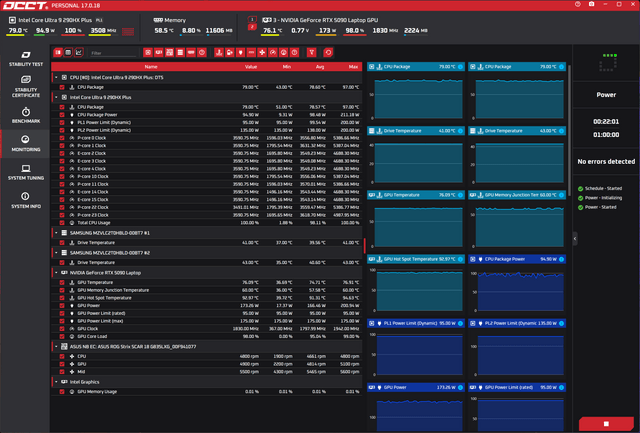Collapse right panel with side arrow
This screenshot has width=640, height=433.
(575, 238)
